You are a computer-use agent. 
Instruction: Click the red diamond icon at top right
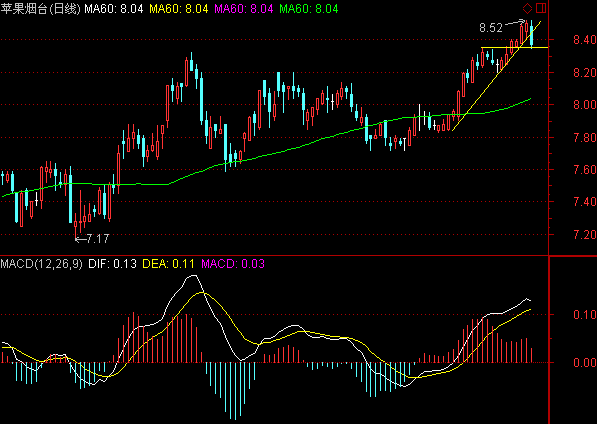click(527, 8)
